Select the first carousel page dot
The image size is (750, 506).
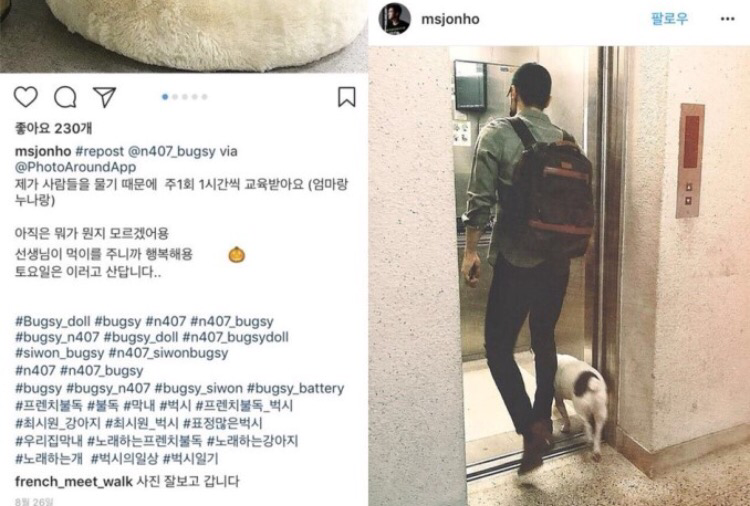click(165, 97)
